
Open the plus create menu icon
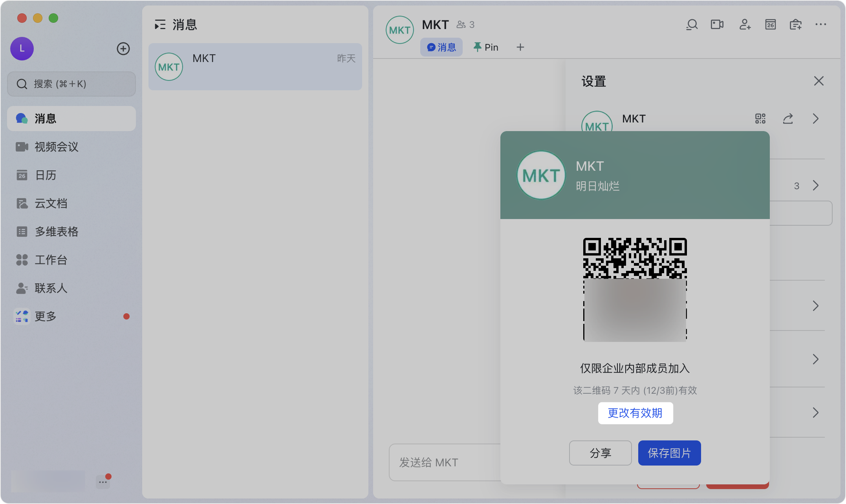[x=123, y=49]
